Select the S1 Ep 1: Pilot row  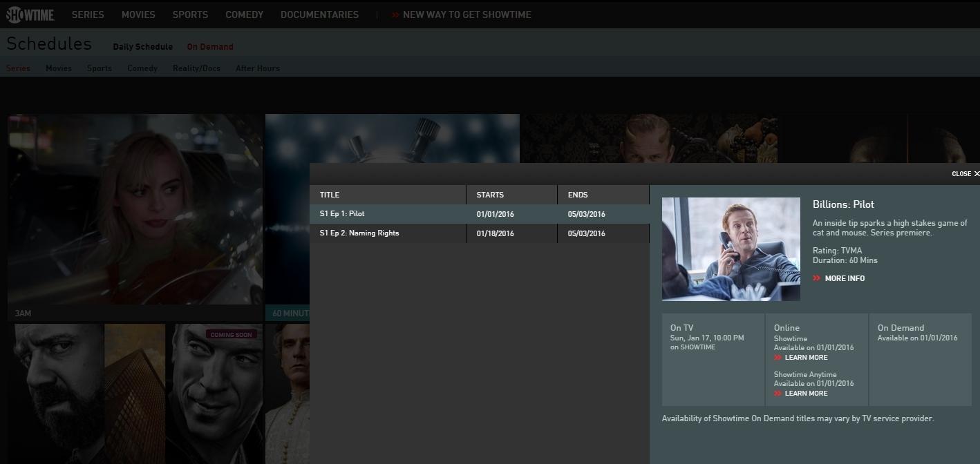[480, 214]
